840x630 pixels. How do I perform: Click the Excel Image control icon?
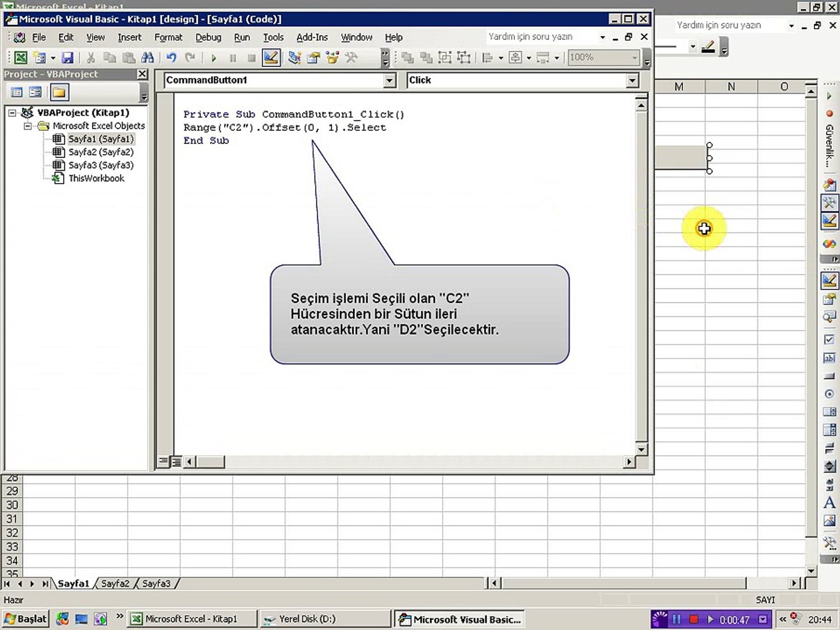pos(829,521)
